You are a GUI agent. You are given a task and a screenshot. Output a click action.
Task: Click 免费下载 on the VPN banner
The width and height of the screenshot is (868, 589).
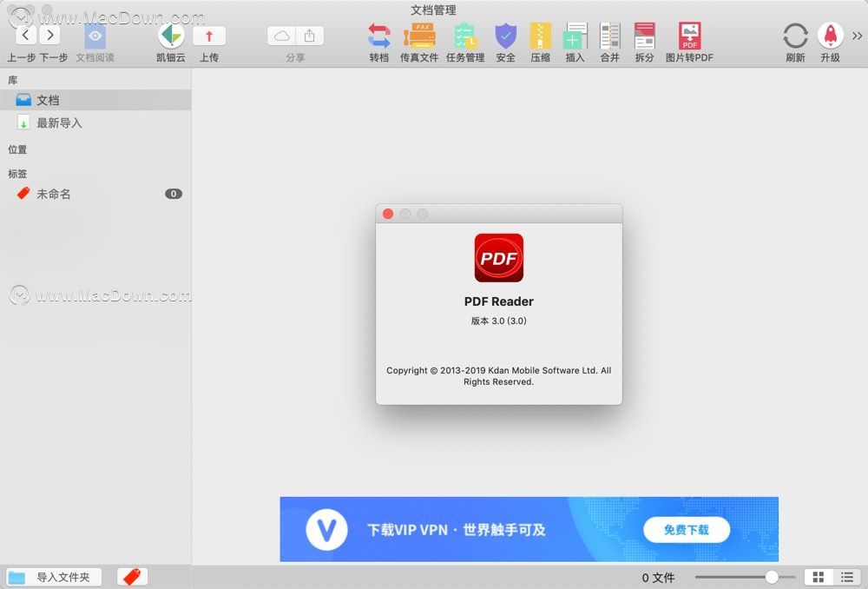[x=687, y=530]
